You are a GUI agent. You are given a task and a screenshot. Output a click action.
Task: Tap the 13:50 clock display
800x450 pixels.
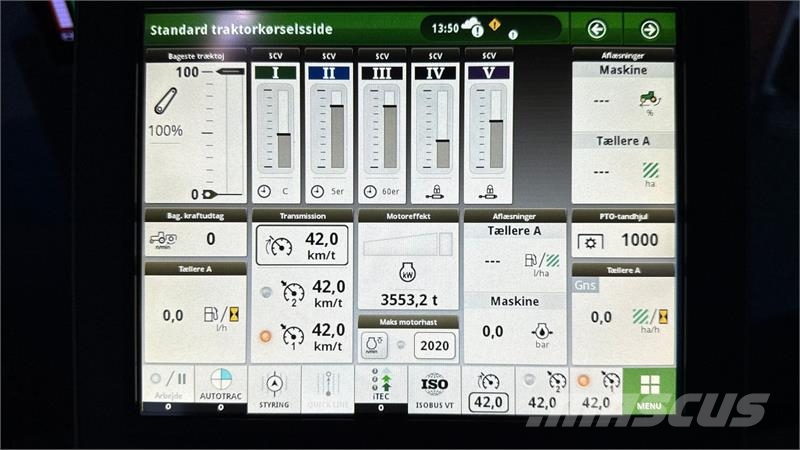(x=445, y=29)
